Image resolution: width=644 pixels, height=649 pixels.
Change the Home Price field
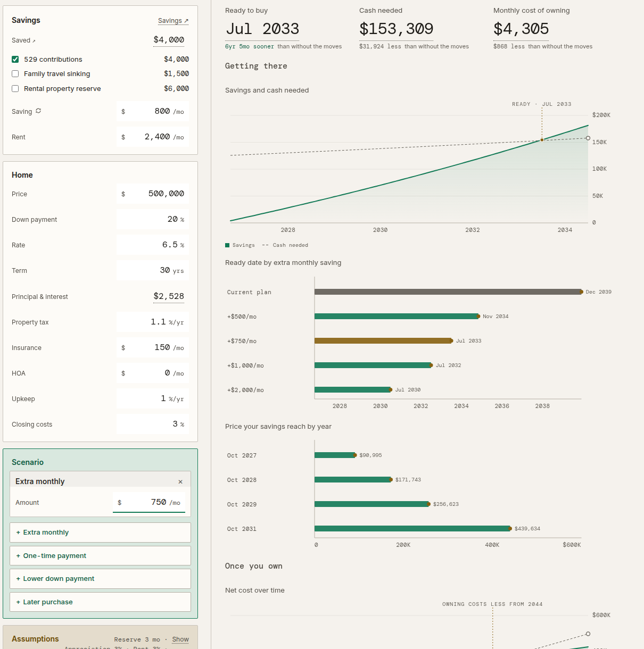pos(153,194)
